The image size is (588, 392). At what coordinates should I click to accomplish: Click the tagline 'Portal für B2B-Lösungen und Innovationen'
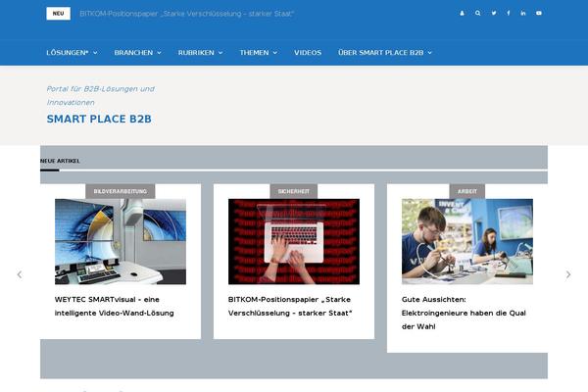point(101,96)
